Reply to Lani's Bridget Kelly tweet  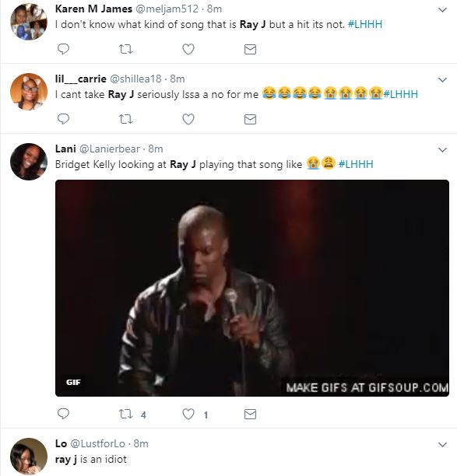coord(63,414)
